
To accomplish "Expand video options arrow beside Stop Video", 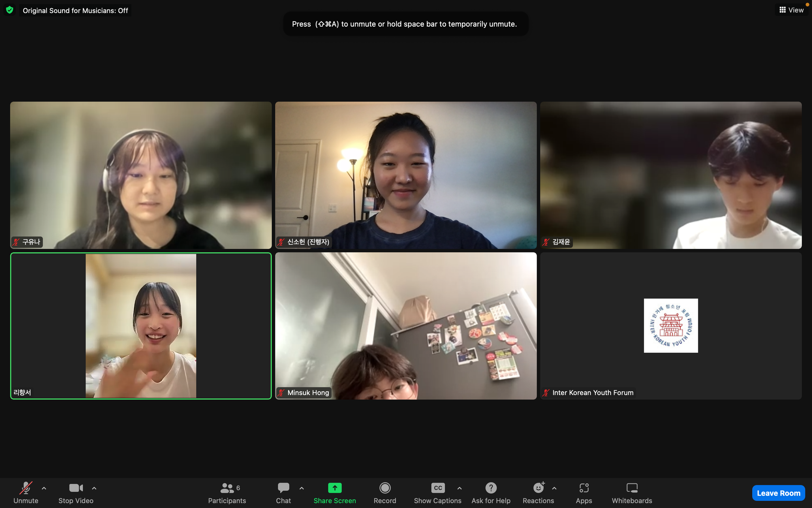I will tap(94, 488).
